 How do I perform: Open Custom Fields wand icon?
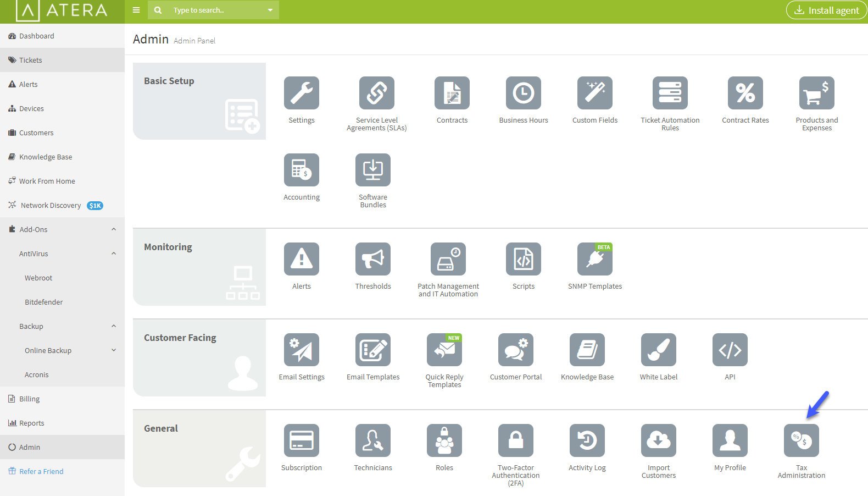(x=595, y=93)
